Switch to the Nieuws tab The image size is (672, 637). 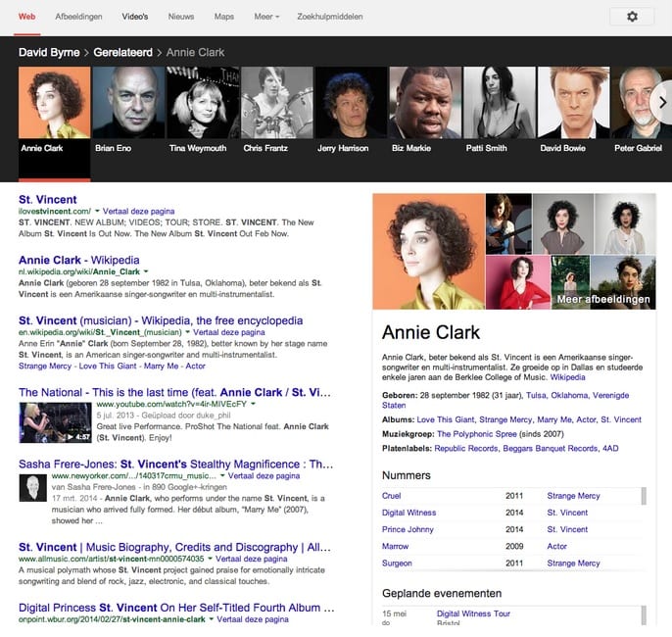pyautogui.click(x=181, y=17)
